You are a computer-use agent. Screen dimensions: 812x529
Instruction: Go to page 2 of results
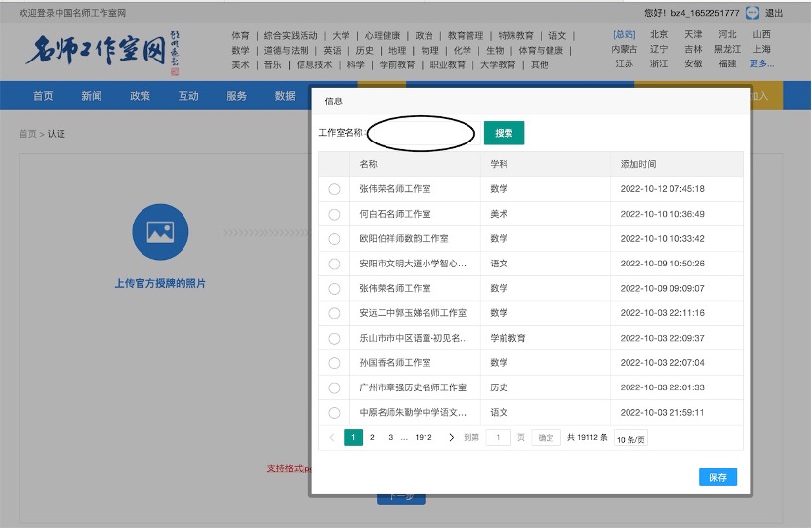click(x=372, y=438)
